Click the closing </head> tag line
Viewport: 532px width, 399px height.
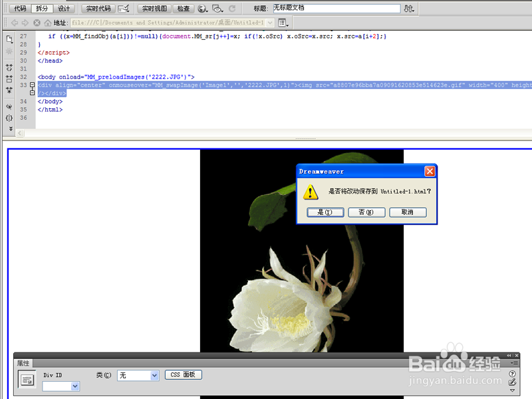tap(50, 61)
